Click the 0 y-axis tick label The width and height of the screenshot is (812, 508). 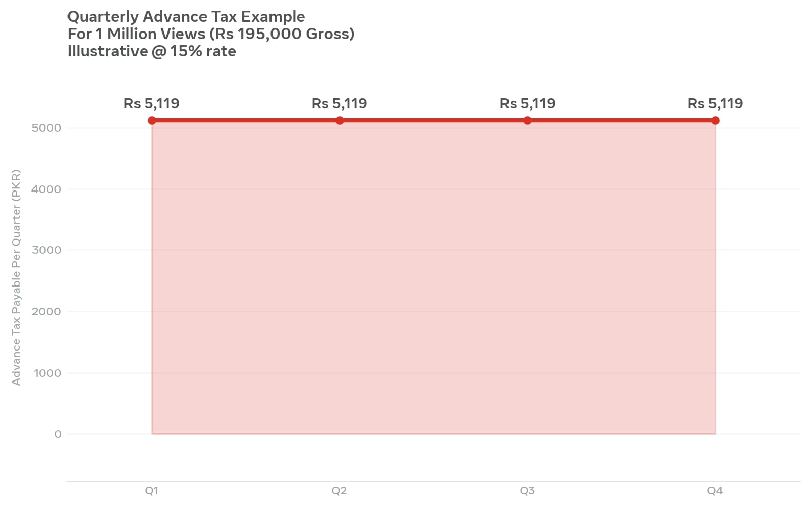(58, 434)
